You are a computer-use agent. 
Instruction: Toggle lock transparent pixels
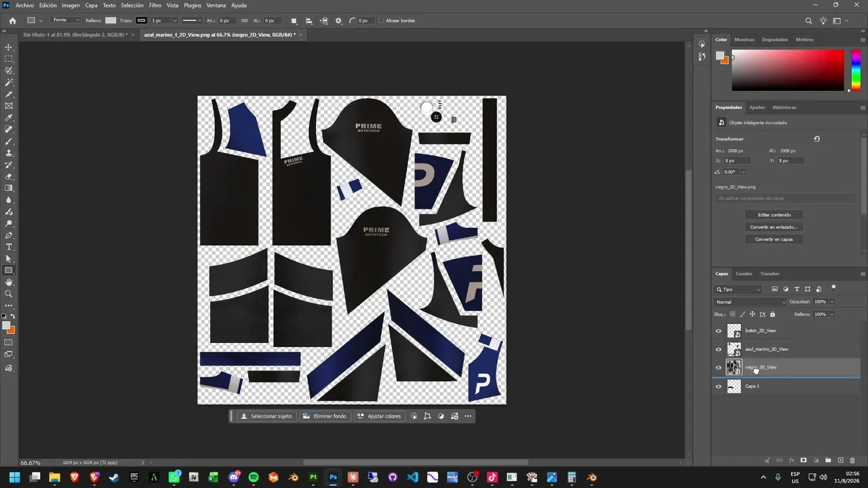[732, 314]
